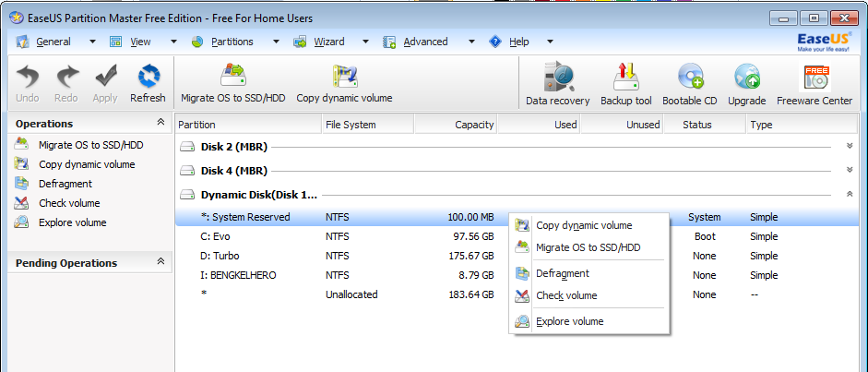Expand the Advanced menu dropdown arrow

(x=471, y=42)
